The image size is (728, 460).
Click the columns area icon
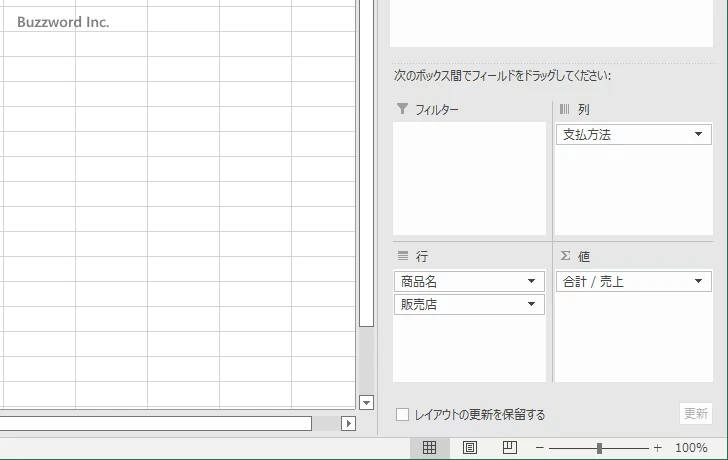pos(564,109)
